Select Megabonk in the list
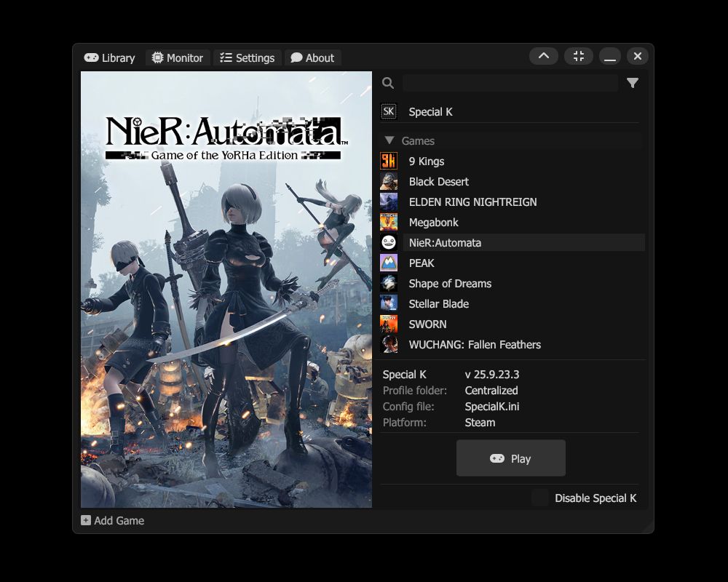The image size is (728, 582). (433, 223)
